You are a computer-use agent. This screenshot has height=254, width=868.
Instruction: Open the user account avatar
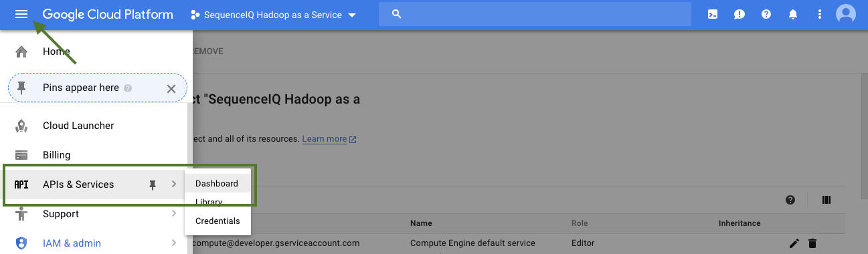tap(846, 14)
